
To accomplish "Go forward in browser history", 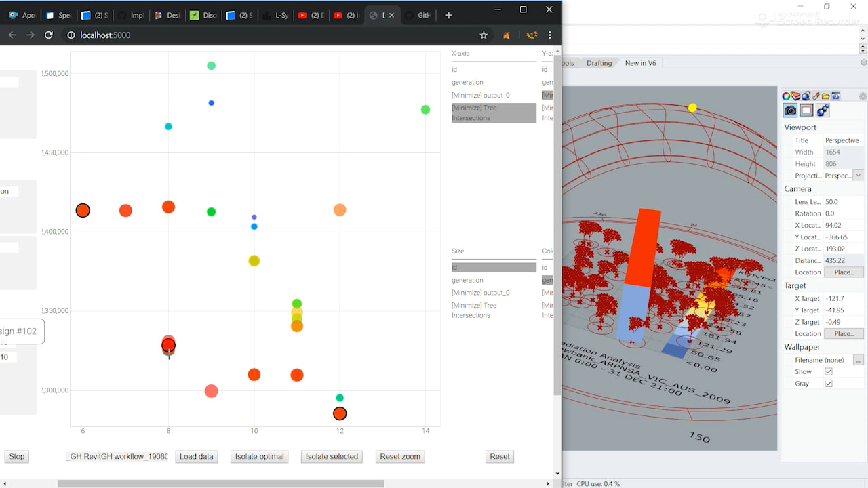I will 31,35.
